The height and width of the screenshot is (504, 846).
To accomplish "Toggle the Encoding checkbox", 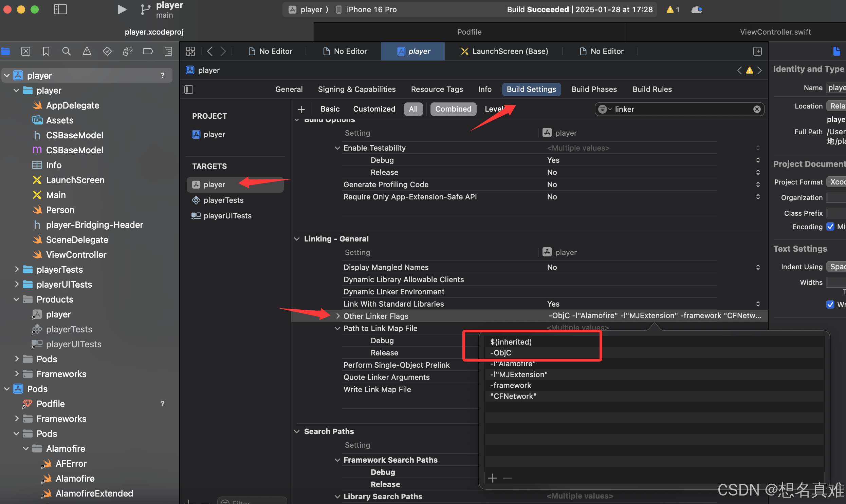I will tap(830, 227).
